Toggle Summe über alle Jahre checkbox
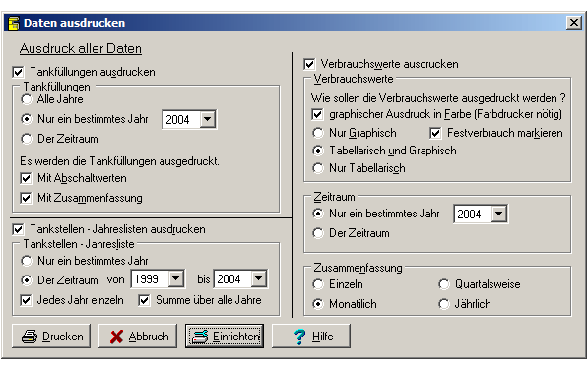588x368 pixels. pyautogui.click(x=145, y=300)
